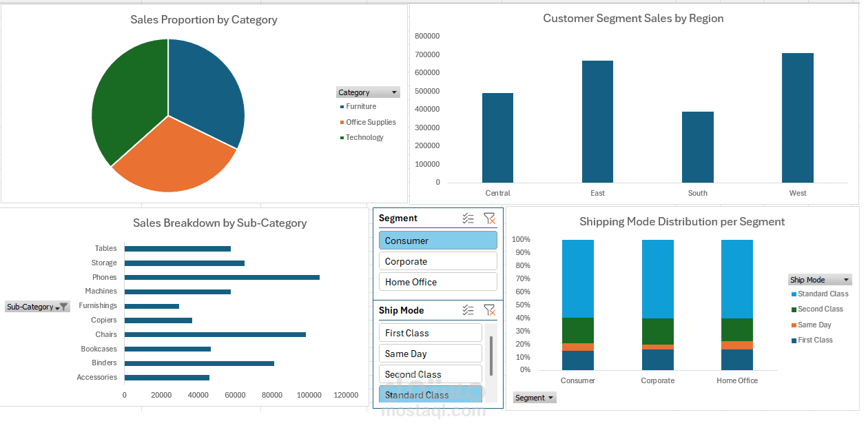The image size is (868, 428).
Task: Select the First Class ship mode slicer item
Action: [x=430, y=333]
